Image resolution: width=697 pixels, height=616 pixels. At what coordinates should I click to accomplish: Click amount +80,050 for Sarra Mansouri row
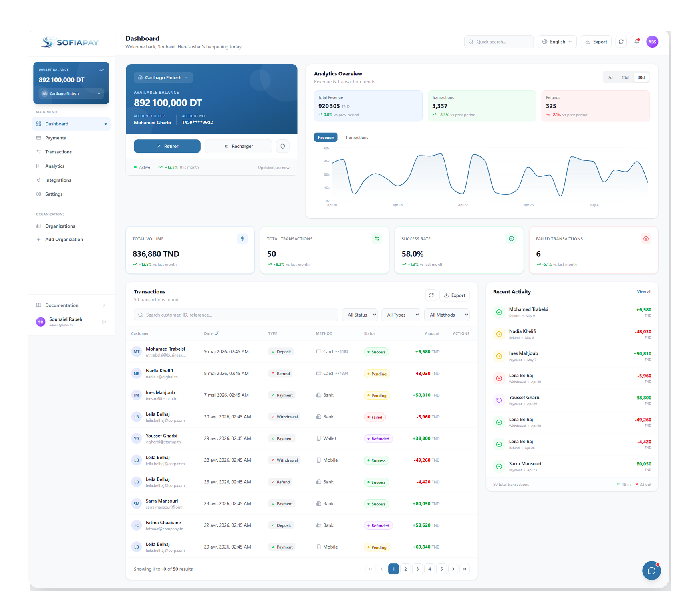[421, 504]
